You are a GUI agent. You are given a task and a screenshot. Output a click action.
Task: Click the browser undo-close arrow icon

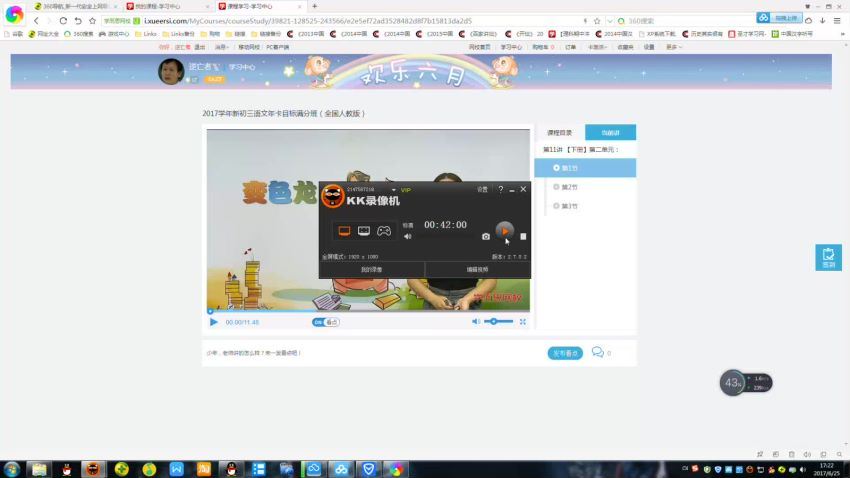(x=78, y=21)
